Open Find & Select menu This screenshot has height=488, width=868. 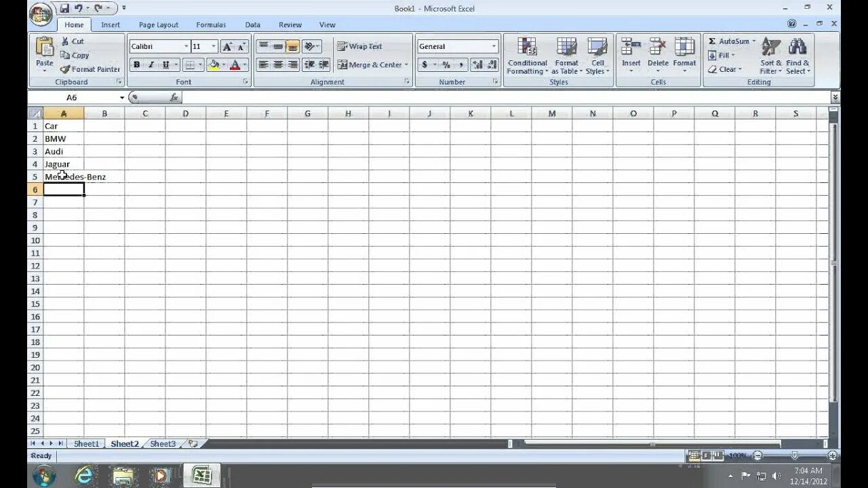pyautogui.click(x=797, y=56)
